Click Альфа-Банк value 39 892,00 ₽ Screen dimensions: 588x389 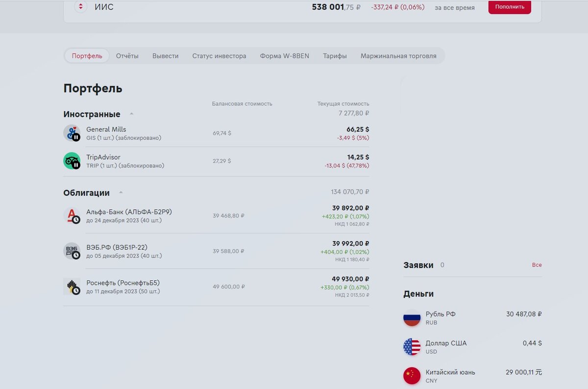tap(351, 208)
